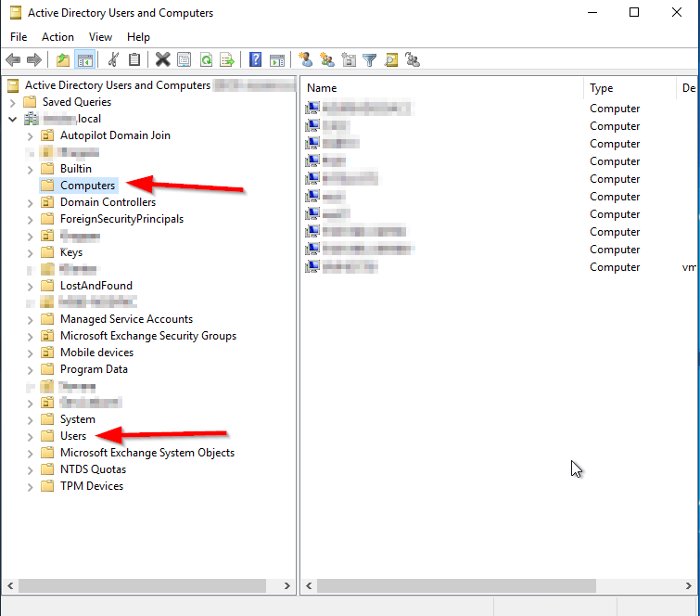Expand the TPM Devices chevron

(x=30, y=486)
